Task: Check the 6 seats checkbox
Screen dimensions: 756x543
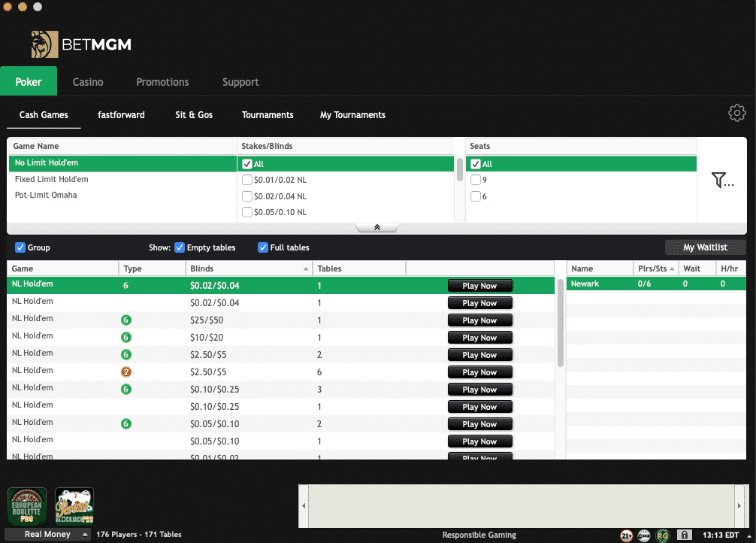Action: click(476, 196)
